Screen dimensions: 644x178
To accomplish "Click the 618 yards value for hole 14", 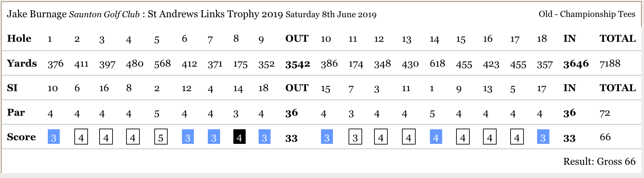I will 437,63.
